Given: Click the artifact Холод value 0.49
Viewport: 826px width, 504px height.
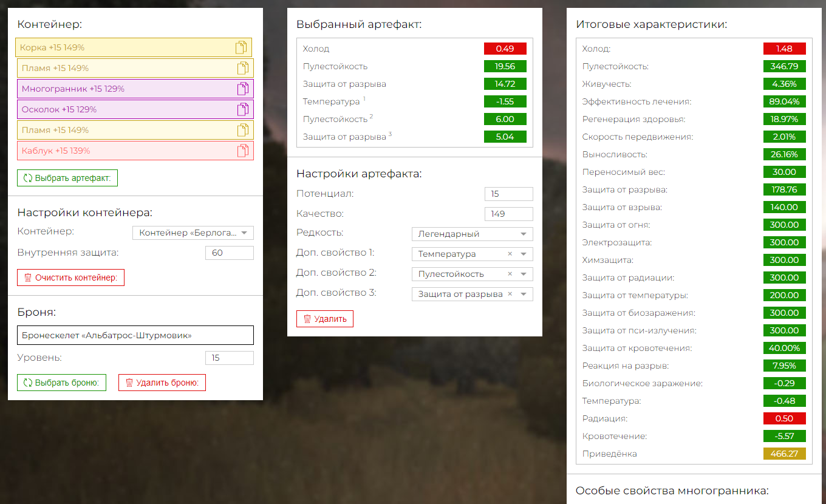Looking at the screenshot, I should [505, 49].
